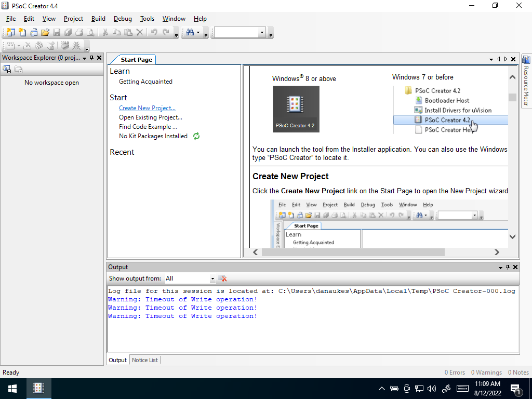Refresh kit packages with green arrows icon
This screenshot has height=399, width=532.
(196, 136)
